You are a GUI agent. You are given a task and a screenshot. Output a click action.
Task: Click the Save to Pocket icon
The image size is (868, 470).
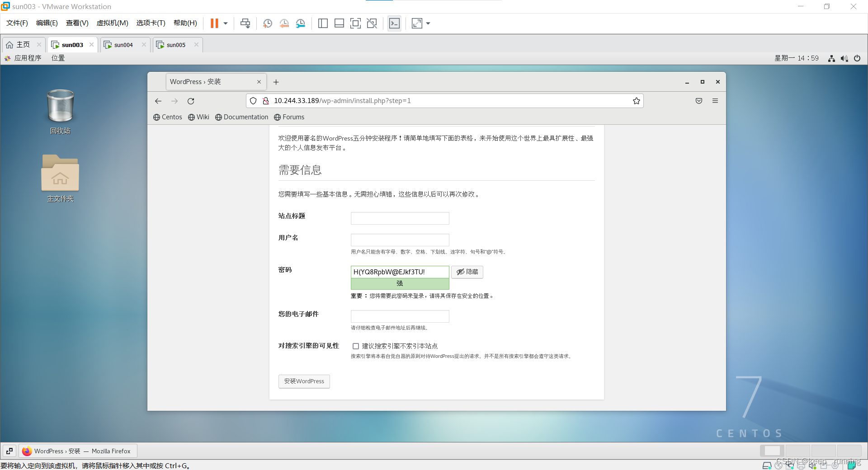click(x=699, y=101)
